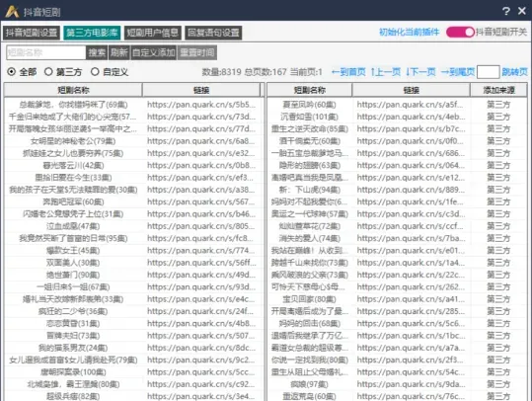532x401 pixels.
Task: Select the 自定义 radio button
Action: tap(110, 72)
